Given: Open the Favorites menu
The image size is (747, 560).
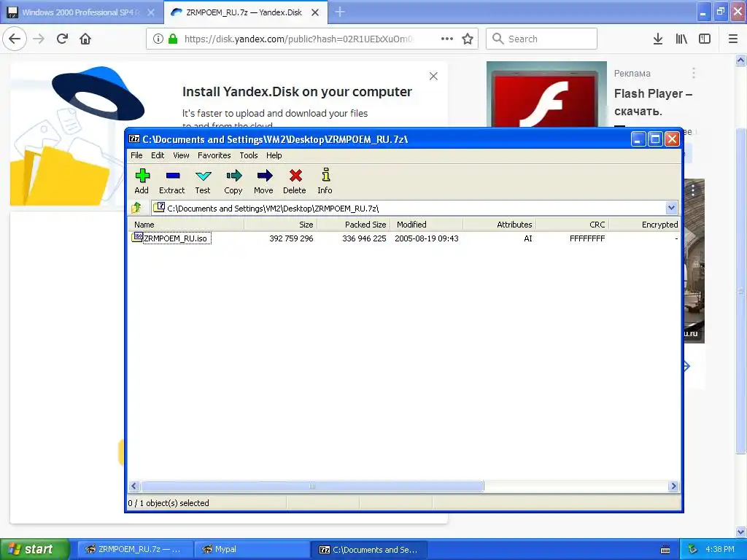Looking at the screenshot, I should pyautogui.click(x=214, y=155).
